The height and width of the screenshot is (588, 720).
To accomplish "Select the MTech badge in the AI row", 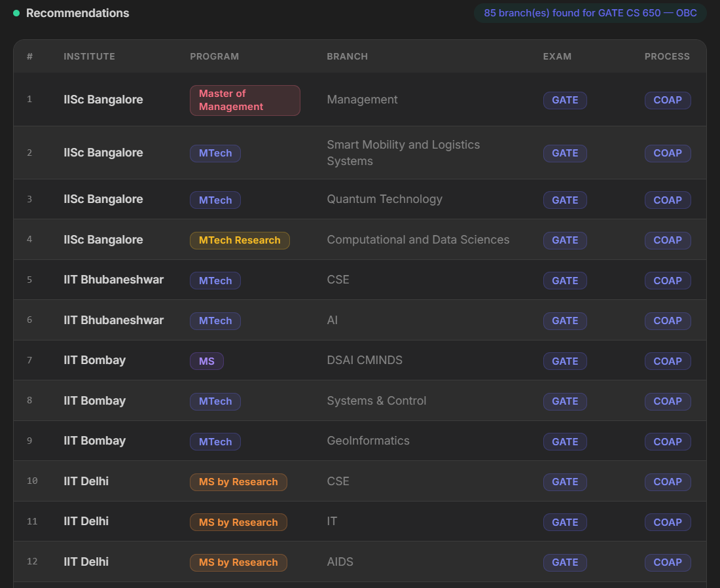I will (215, 321).
